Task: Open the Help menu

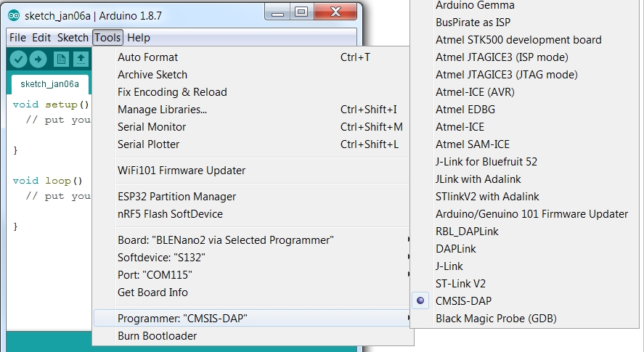Action: pyautogui.click(x=139, y=38)
